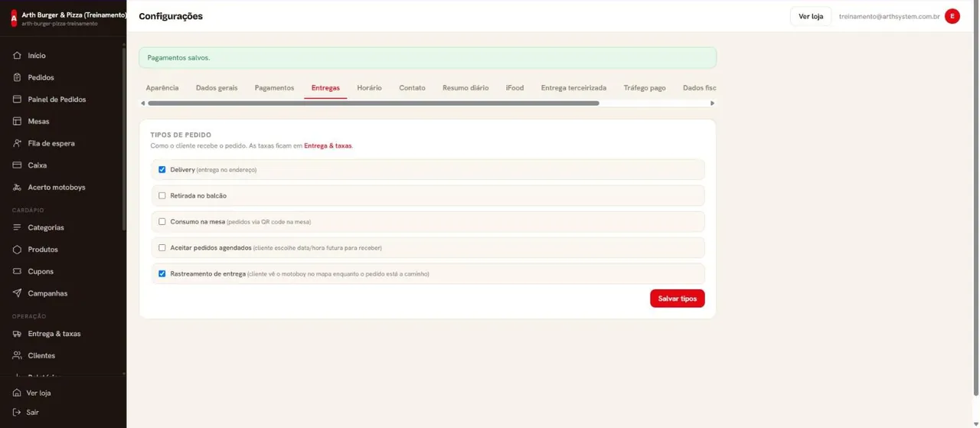The image size is (980, 428).
Task: Click Sair label to log out
Action: [x=32, y=413]
